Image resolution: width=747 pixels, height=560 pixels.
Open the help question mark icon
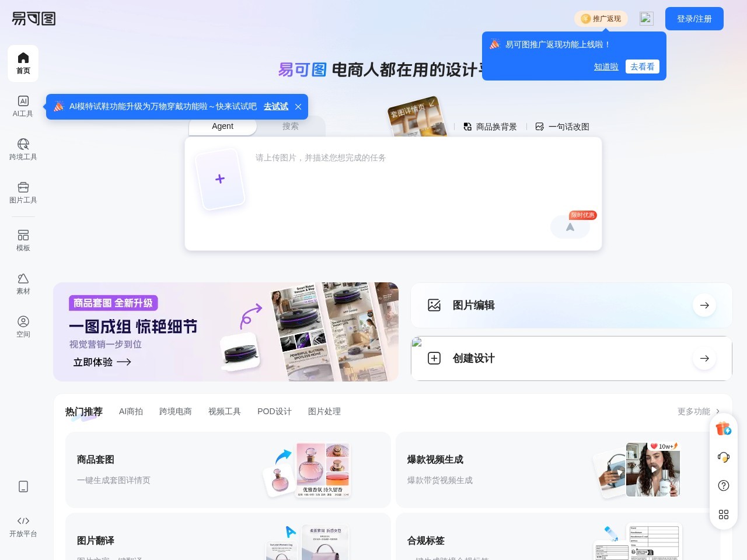724,485
